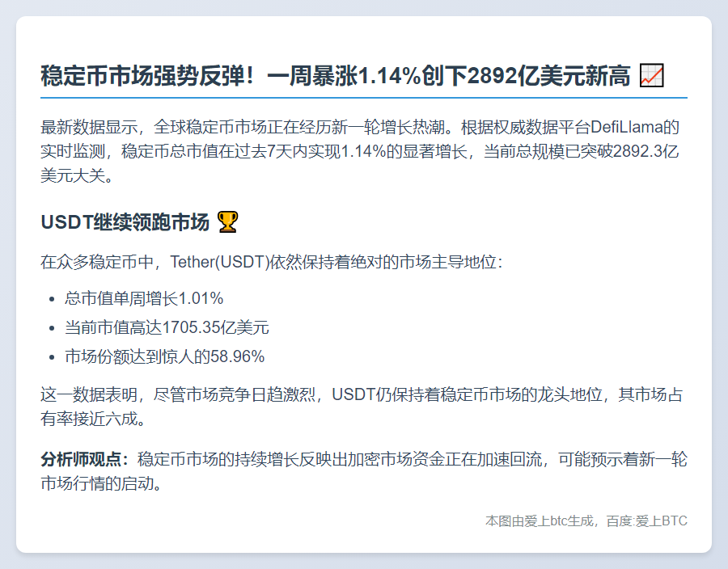Screen dimensions: 728x569
Task: Click the 2892.3亿 figure in the intro paragraph
Action: pyautogui.click(x=637, y=152)
